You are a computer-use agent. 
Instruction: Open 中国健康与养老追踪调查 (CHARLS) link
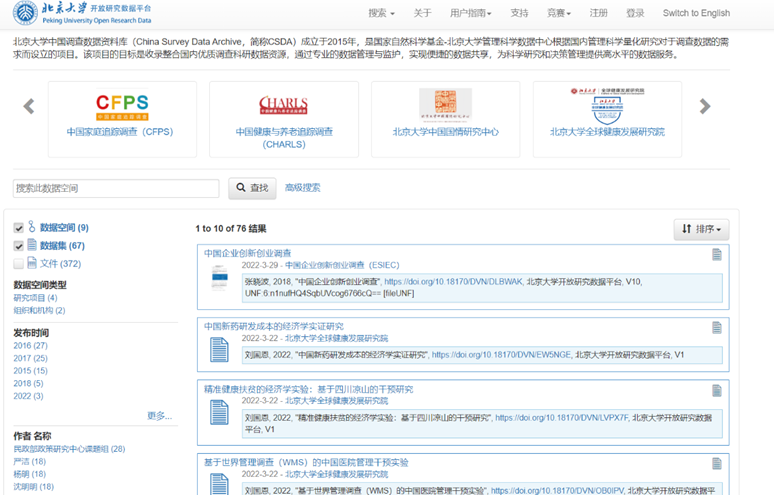click(x=284, y=138)
